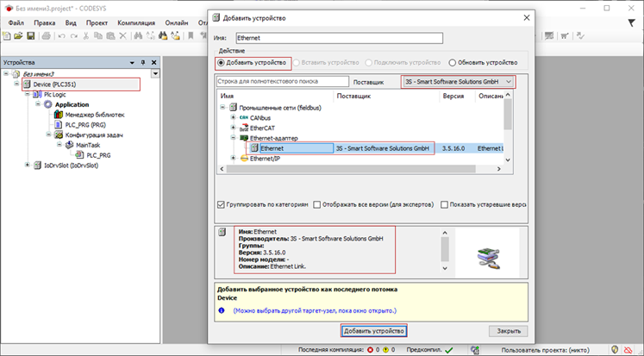The image size is (644, 356).
Task: Click the New file toolbar icon
Action: [x=7, y=36]
